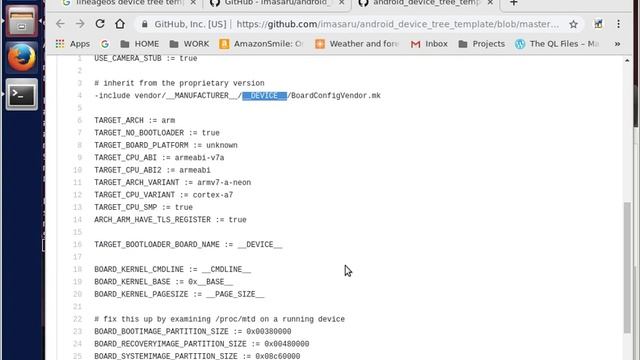Reload the current GitHub page
Viewport: 640px width, 360px height.
[x=100, y=24]
